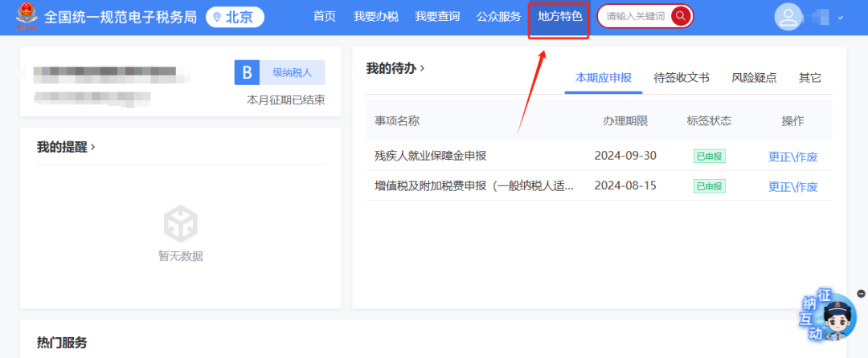The height and width of the screenshot is (358, 868).
Task: Open the user avatar icon
Action: pyautogui.click(x=788, y=17)
